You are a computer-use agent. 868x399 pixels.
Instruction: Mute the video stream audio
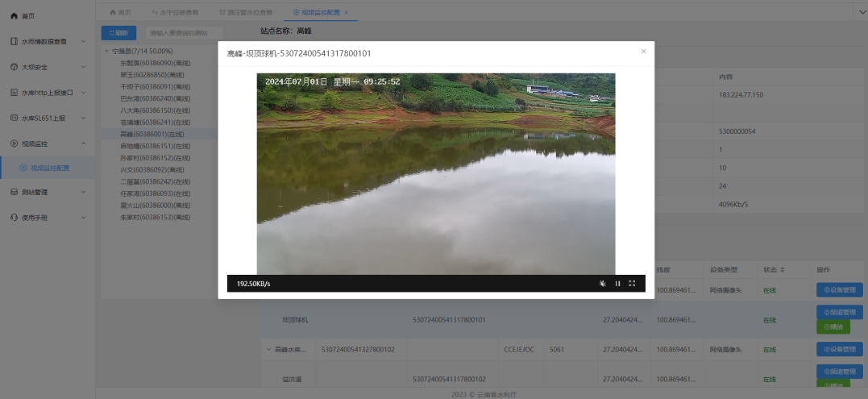pos(602,284)
